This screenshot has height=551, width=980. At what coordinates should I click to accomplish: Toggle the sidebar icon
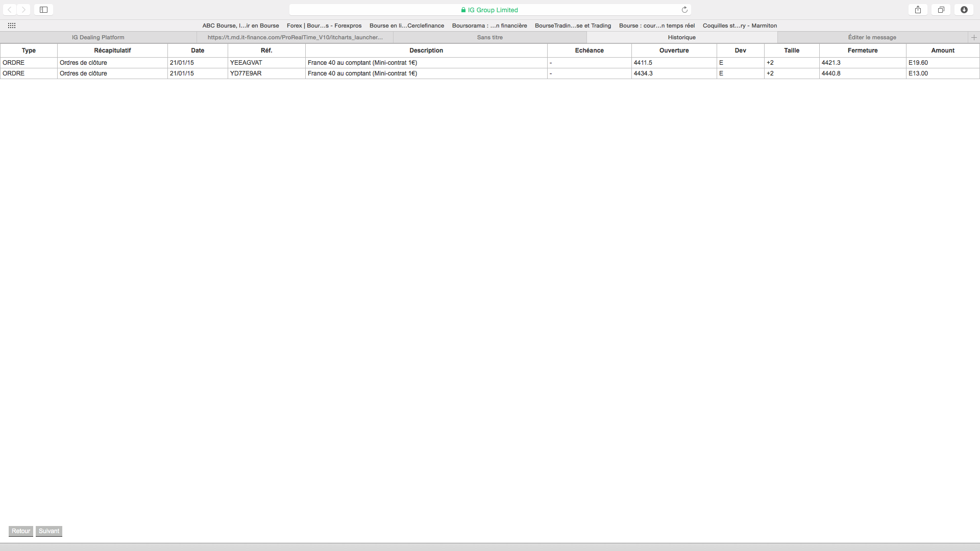click(44, 10)
